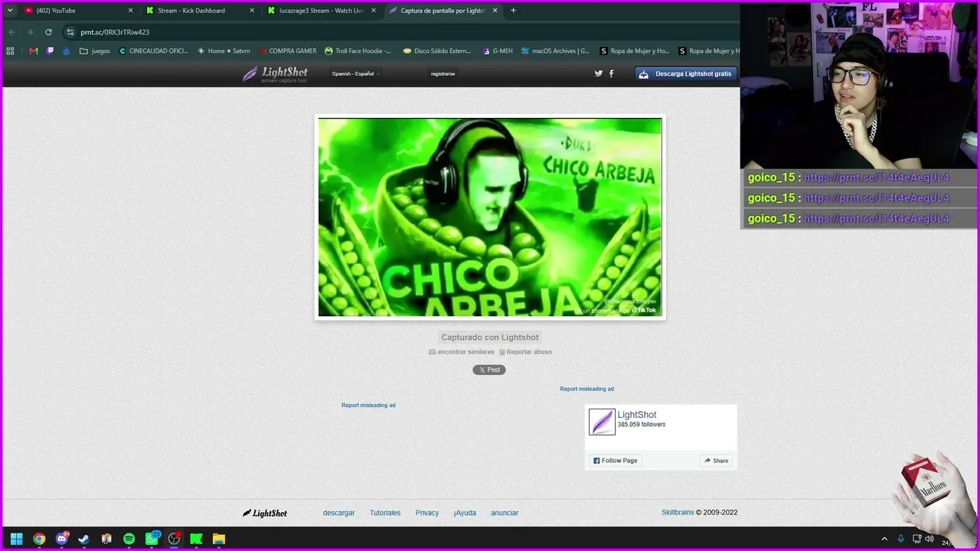Screen dimensions: 980x551
Task: Share the LightShot Facebook page
Action: point(717,461)
